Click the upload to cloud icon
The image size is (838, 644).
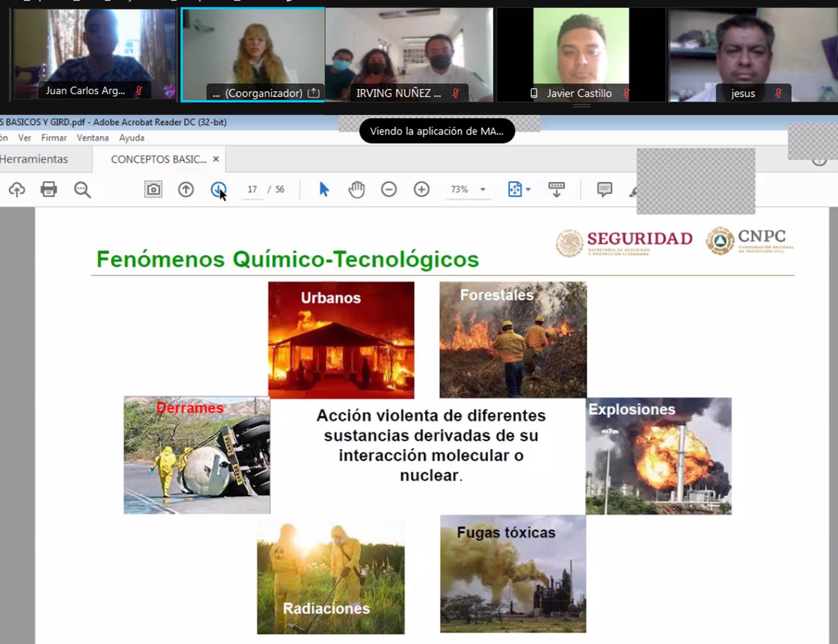point(17,190)
